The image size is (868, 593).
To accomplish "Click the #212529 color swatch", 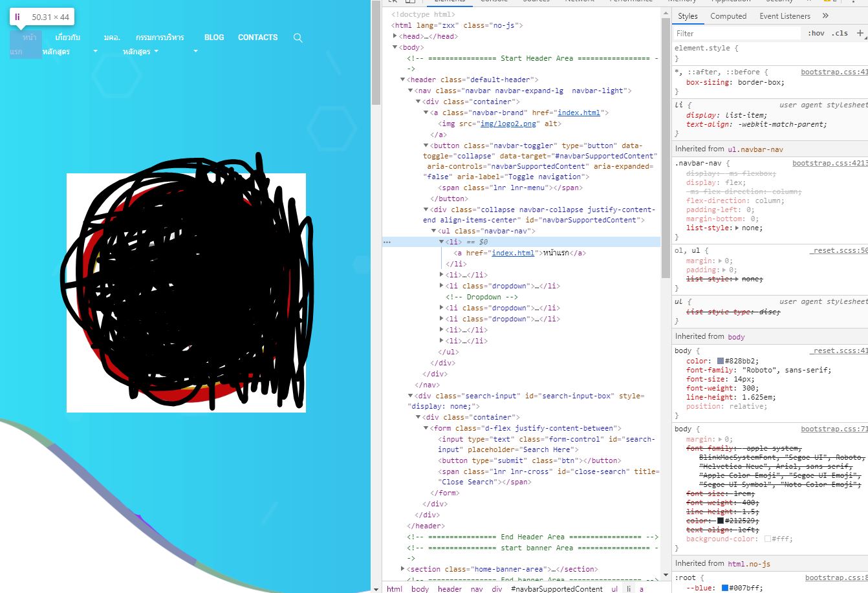I will [x=720, y=521].
